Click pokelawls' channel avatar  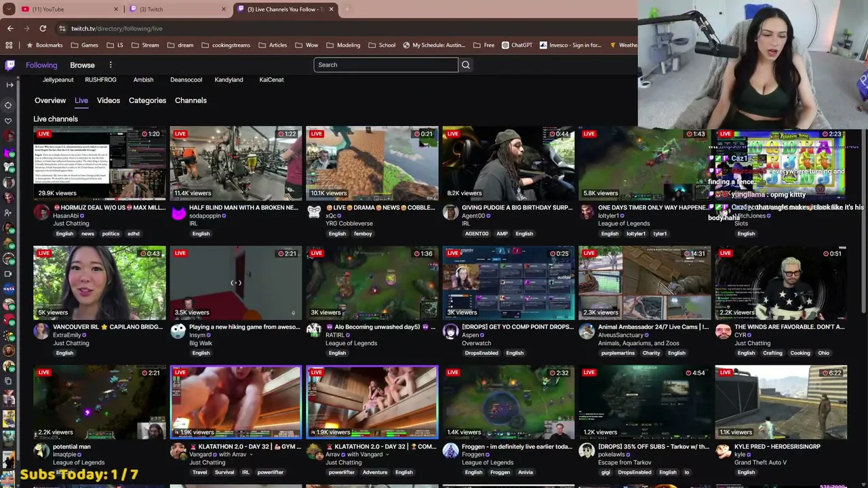pyautogui.click(x=587, y=451)
